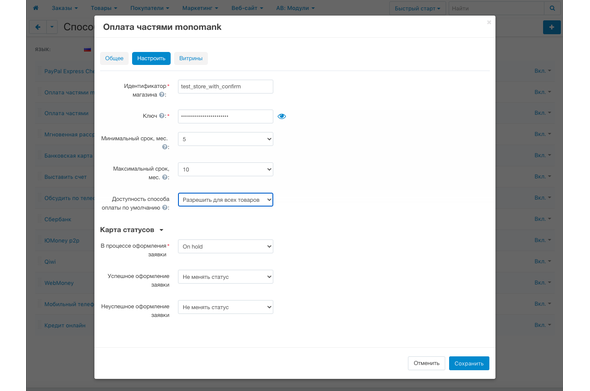Image resolution: width=590 pixels, height=391 pixels.
Task: Click the Идентификатор магазина input field
Action: [225, 87]
